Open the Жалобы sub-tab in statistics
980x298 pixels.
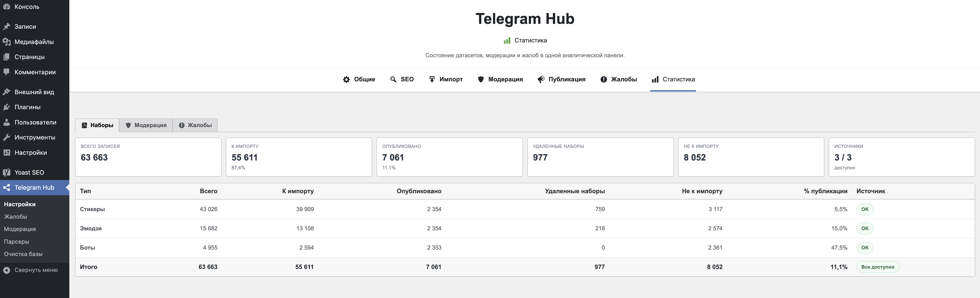click(195, 125)
